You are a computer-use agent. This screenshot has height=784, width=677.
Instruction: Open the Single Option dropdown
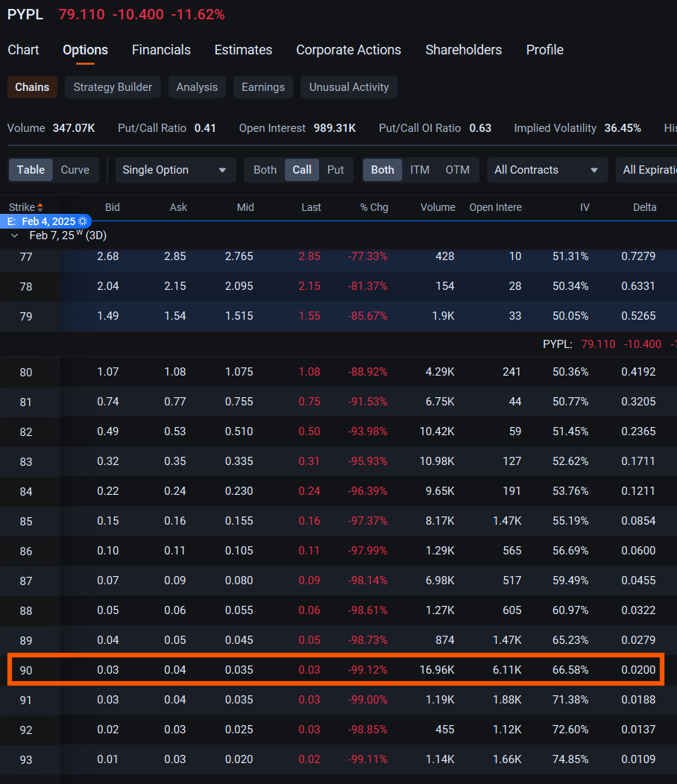(x=175, y=170)
